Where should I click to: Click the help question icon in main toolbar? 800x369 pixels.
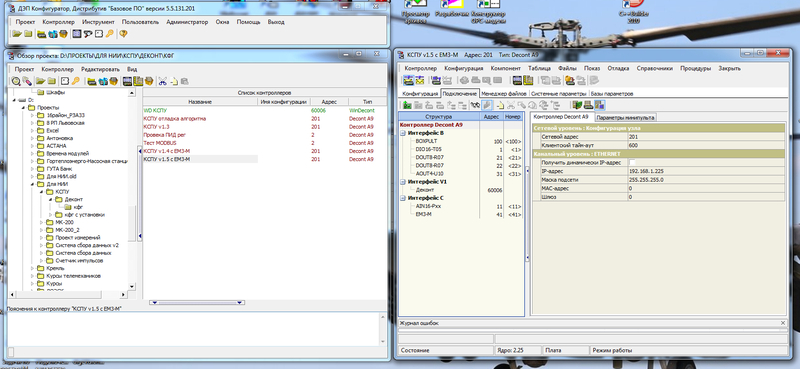click(123, 34)
